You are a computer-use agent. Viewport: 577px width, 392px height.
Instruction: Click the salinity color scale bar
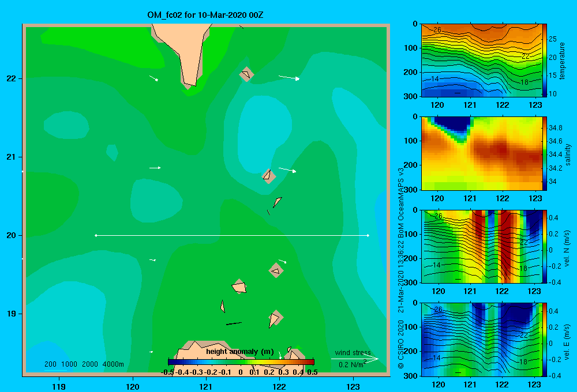[x=544, y=153]
